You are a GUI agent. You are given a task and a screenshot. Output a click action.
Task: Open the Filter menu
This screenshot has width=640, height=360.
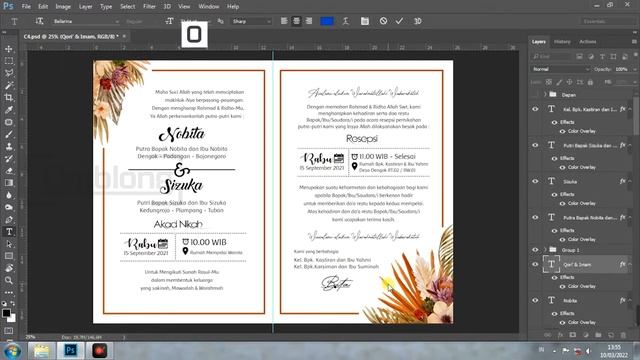tap(149, 7)
